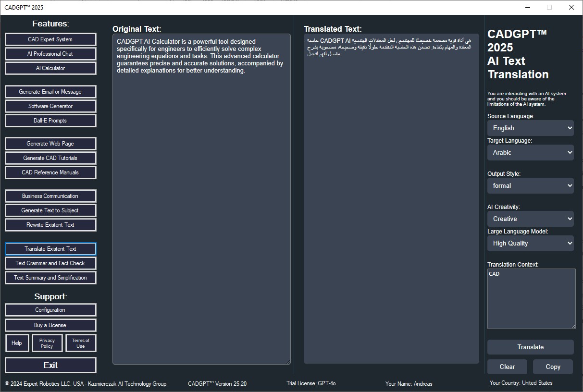The image size is (583, 392).
Task: Open the AI Creativity dropdown
Action: pos(531,219)
